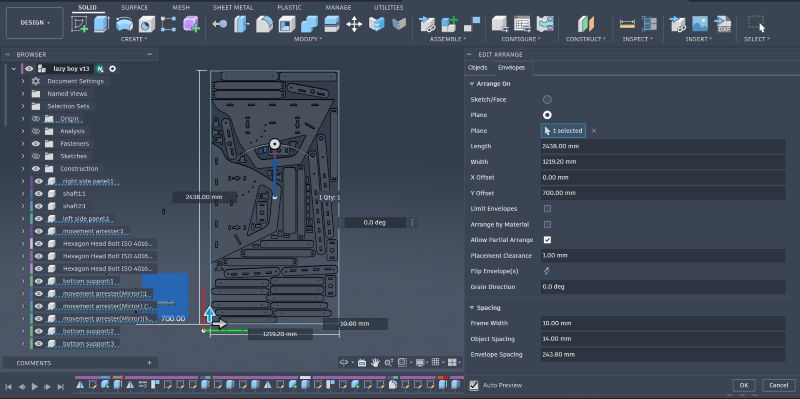Select the Plane radio button
This screenshot has height=399, width=800.
[x=547, y=115]
